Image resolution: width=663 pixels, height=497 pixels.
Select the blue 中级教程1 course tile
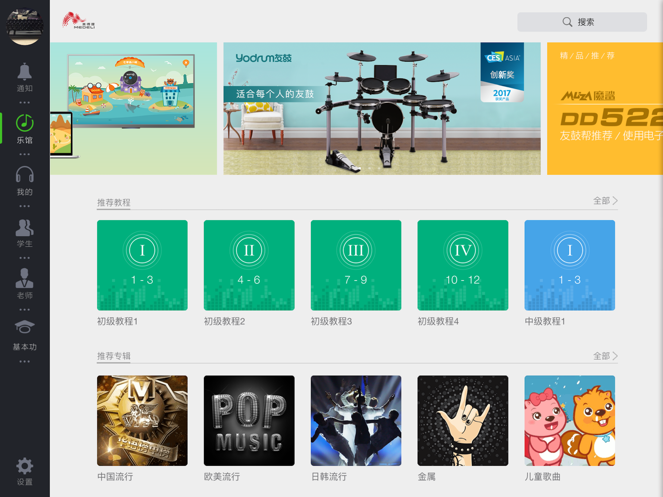(x=570, y=265)
